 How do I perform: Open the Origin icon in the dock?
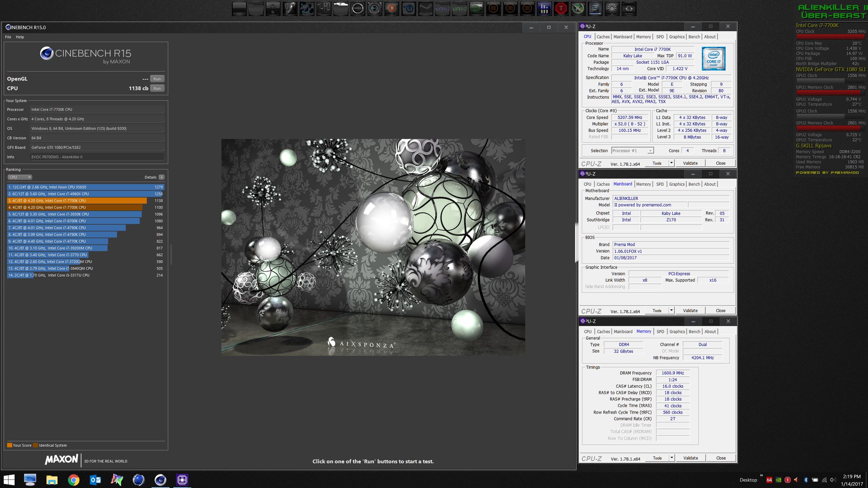tap(392, 9)
